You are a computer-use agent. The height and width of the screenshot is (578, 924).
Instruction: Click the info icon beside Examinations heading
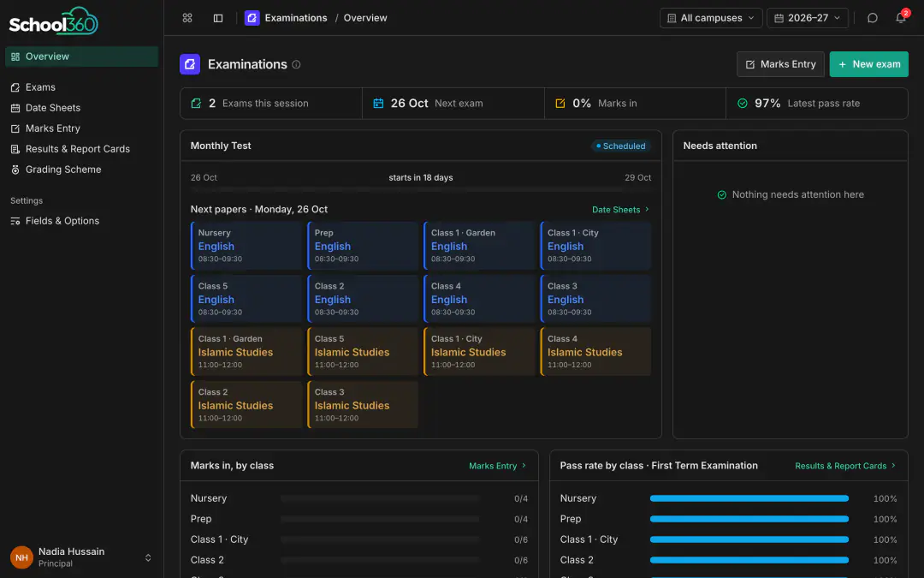pos(296,64)
